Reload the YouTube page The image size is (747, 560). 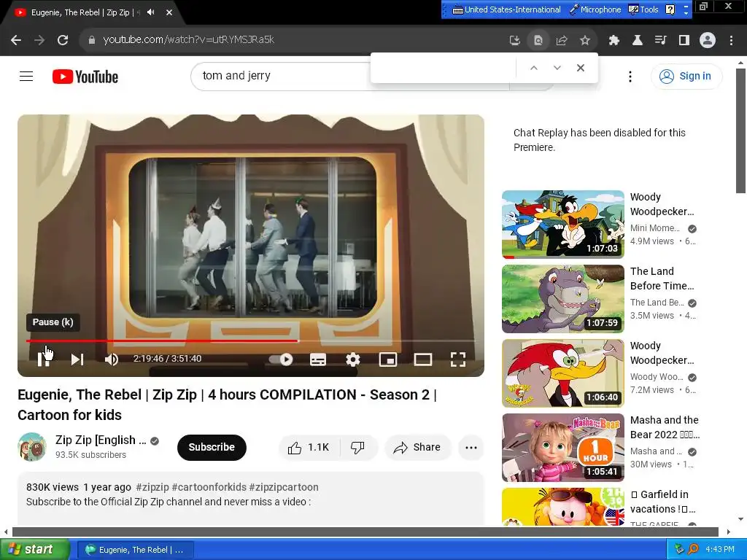tap(63, 40)
